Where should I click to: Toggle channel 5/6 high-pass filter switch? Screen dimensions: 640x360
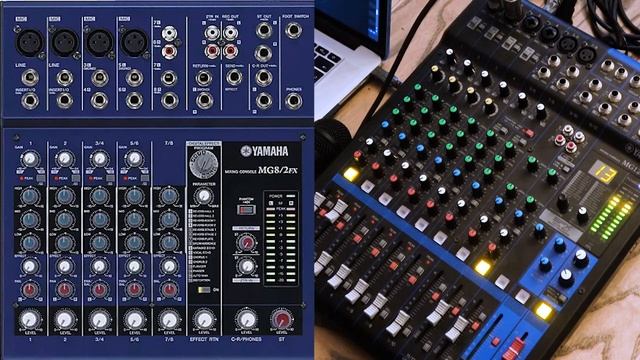[x=144, y=178]
